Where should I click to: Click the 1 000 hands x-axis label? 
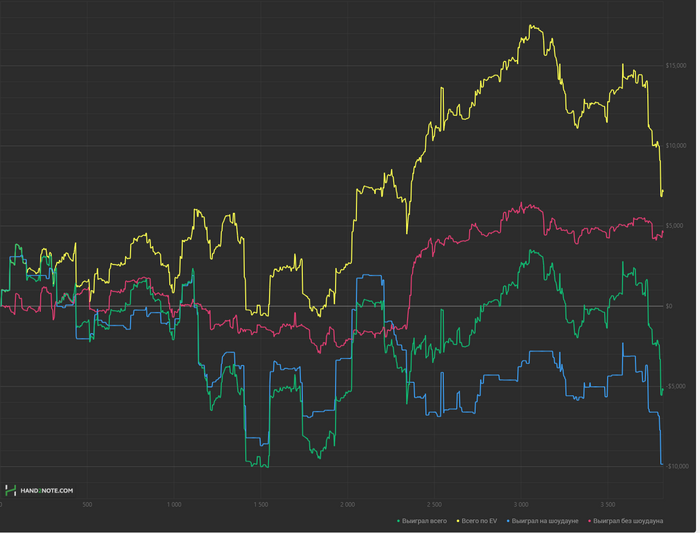coord(174,505)
